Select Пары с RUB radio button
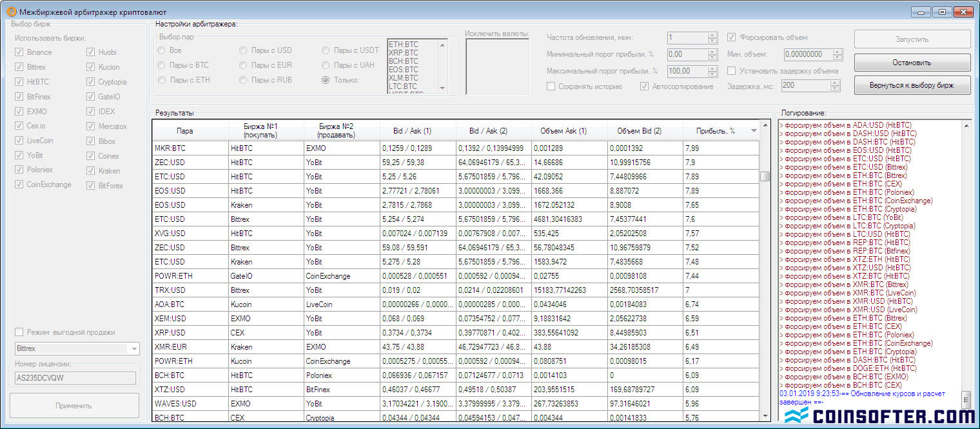The image size is (980, 429). pyautogui.click(x=243, y=80)
